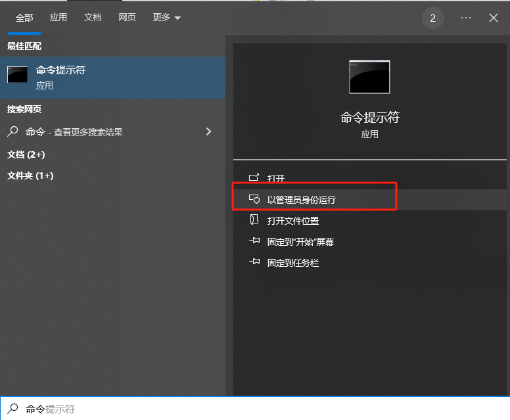This screenshot has width=510, height=420.
Task: Click magnifier icon in bottom search box
Action: point(12,409)
